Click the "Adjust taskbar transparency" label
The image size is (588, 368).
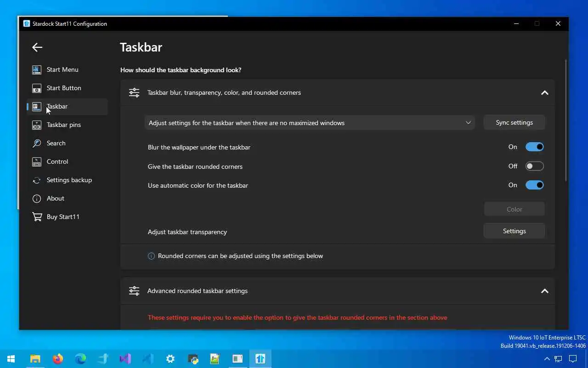pos(187,232)
